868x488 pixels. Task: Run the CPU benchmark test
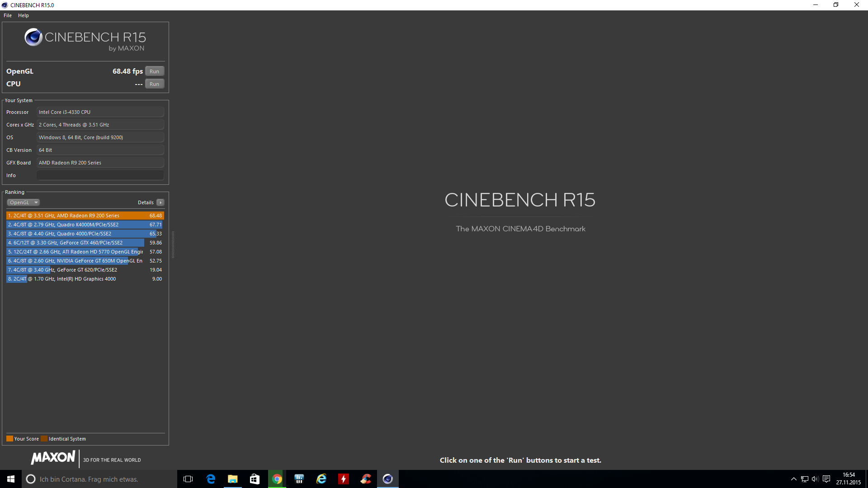point(155,84)
